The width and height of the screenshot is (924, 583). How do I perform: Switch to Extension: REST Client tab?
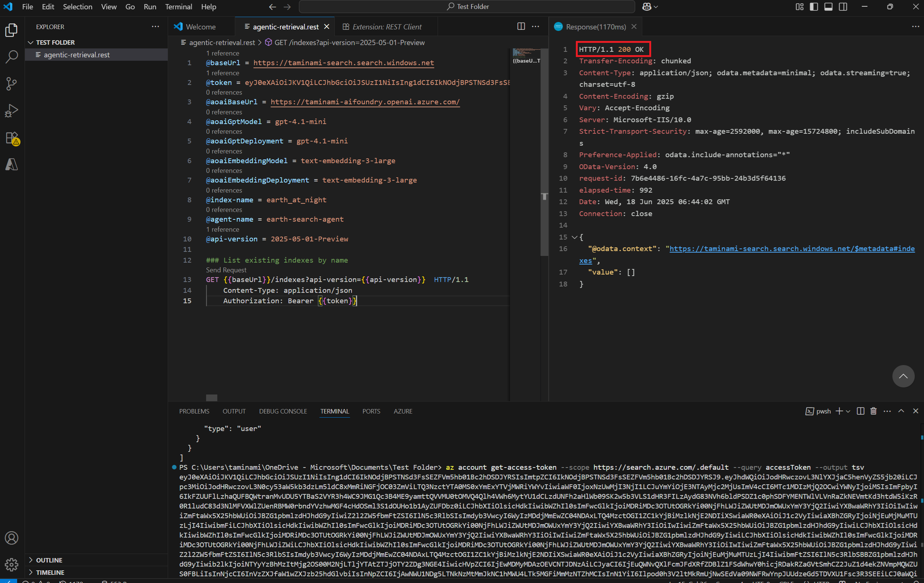tap(386, 26)
